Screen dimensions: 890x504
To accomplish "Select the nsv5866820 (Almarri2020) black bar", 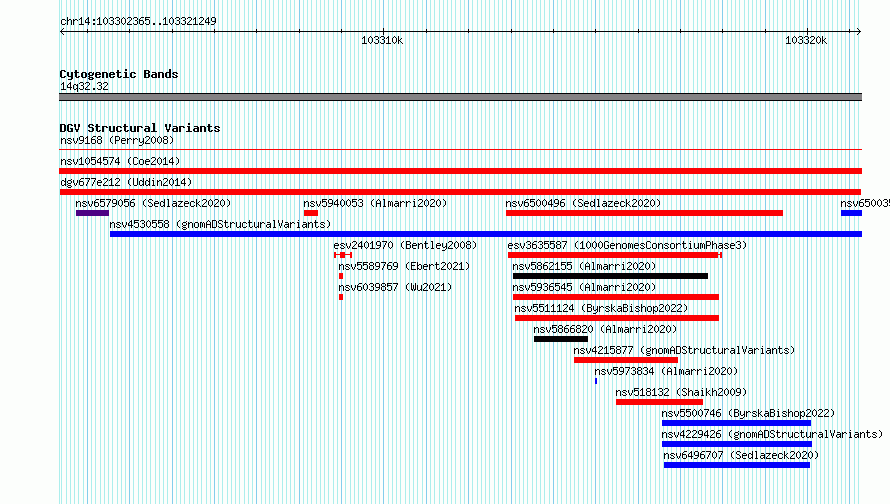I will click(561, 339).
